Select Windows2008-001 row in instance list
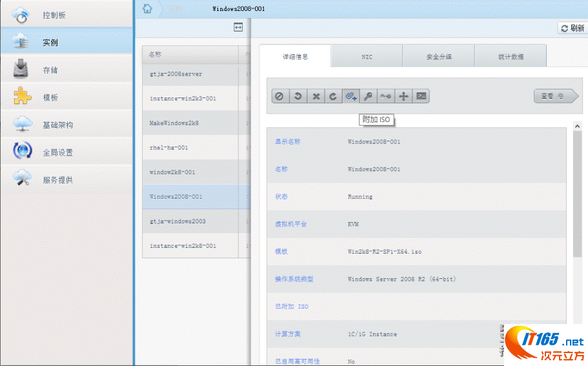 click(x=196, y=196)
